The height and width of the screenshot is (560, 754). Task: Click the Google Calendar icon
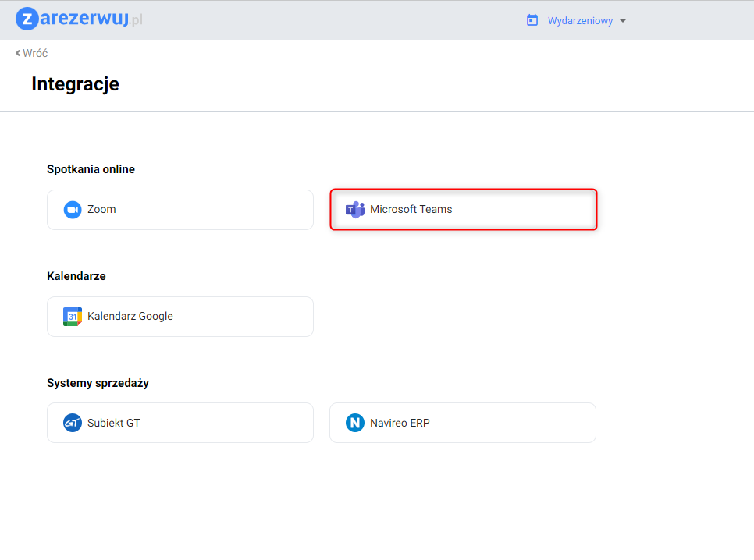[x=73, y=317]
